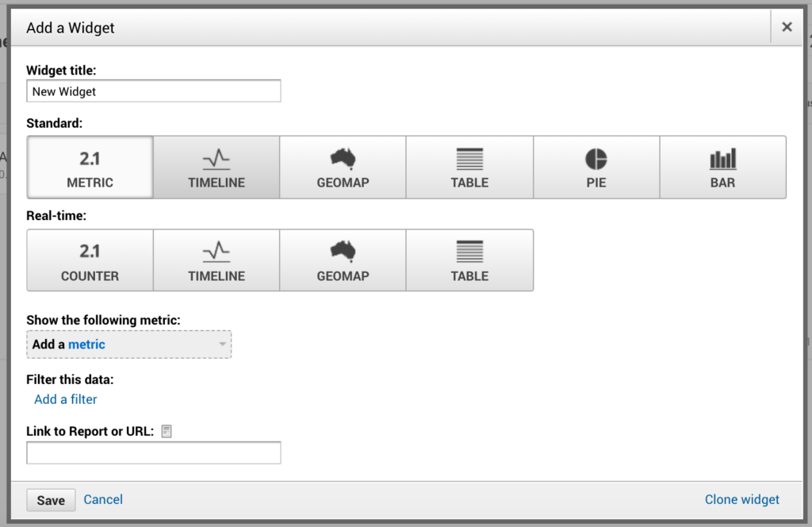
Task: Pick the Real-time Counter widget
Action: (90, 260)
